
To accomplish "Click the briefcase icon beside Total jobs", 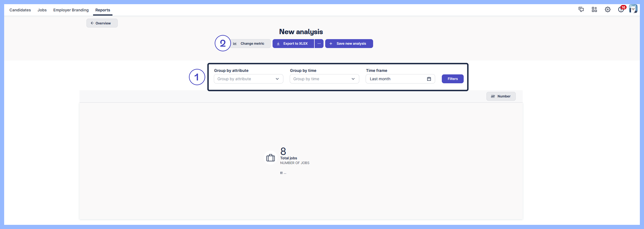I will pos(270,158).
